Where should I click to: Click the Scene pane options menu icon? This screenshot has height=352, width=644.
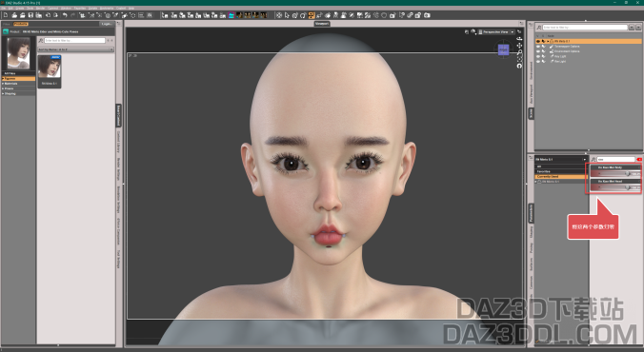click(x=530, y=24)
